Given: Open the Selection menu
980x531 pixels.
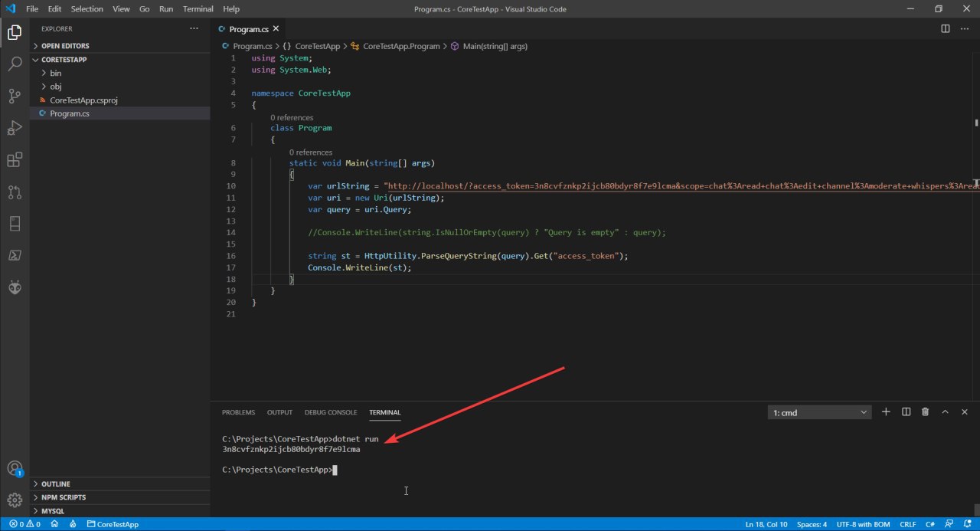Looking at the screenshot, I should point(87,9).
